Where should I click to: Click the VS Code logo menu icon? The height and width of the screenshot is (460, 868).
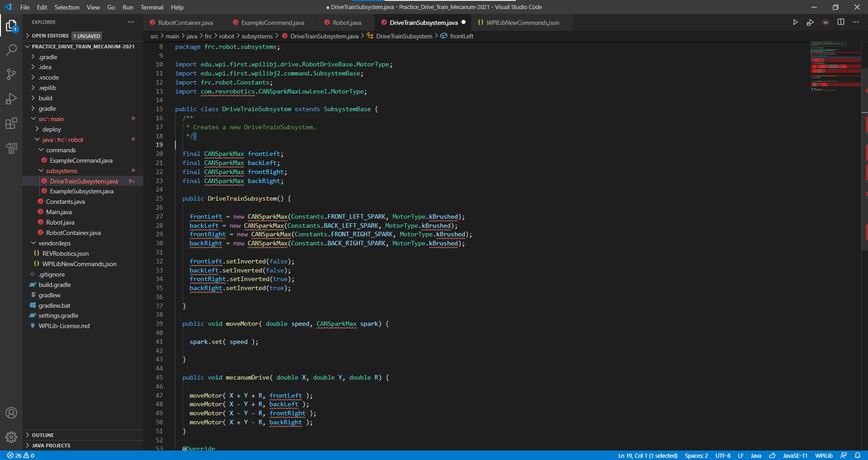coord(8,7)
